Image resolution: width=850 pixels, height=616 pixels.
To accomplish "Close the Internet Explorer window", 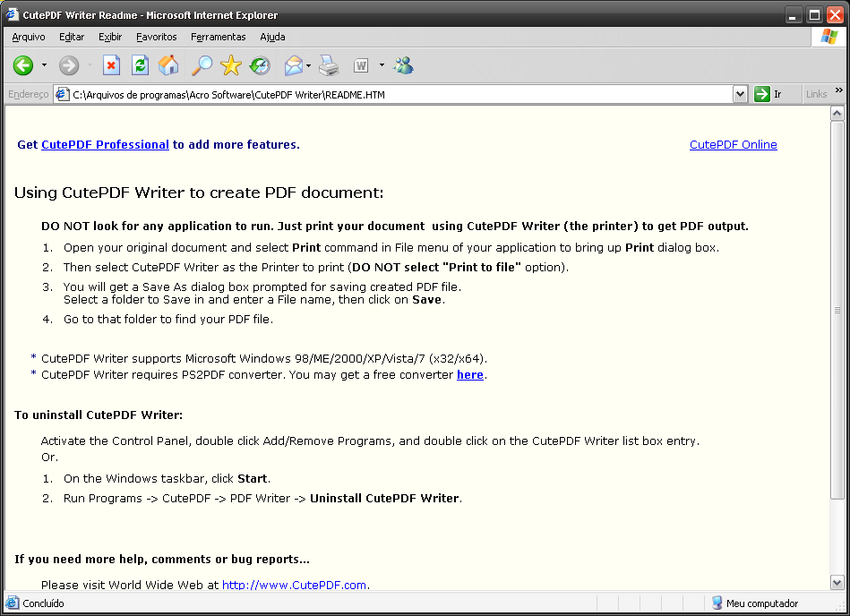I will click(x=835, y=15).
